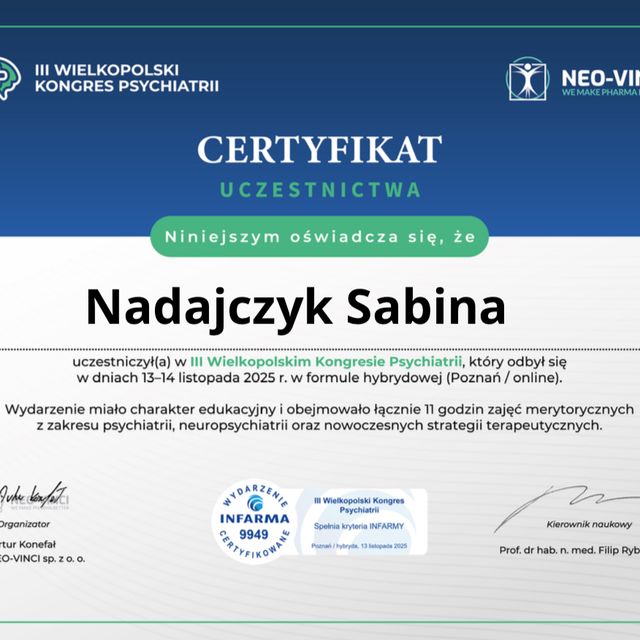640x640 pixels.
Task: Click the INFARMA card title 'III Wielkopolski Kongres Psychiatrii'
Action: click(x=359, y=505)
